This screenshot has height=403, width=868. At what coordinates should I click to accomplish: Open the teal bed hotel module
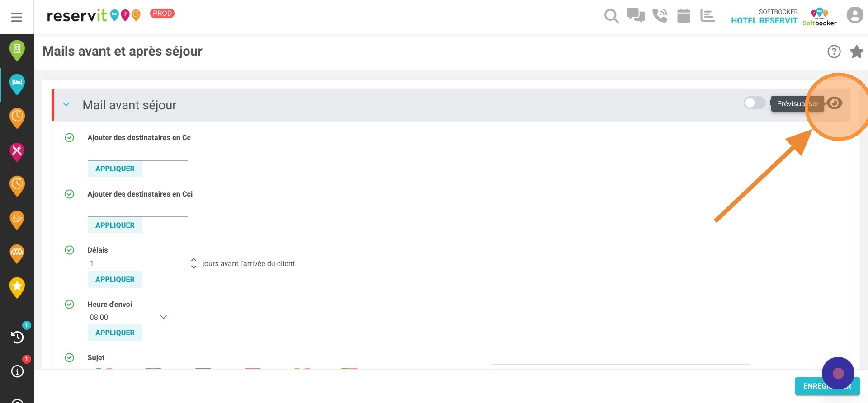(17, 84)
